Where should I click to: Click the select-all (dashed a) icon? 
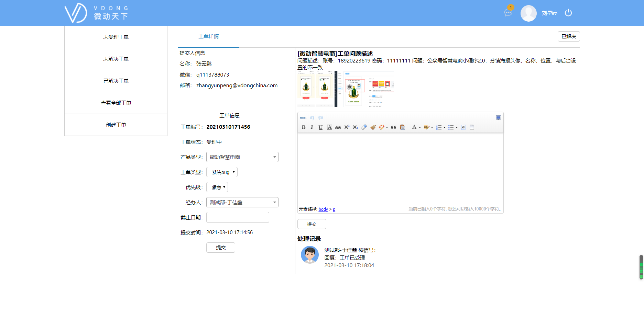click(x=463, y=127)
